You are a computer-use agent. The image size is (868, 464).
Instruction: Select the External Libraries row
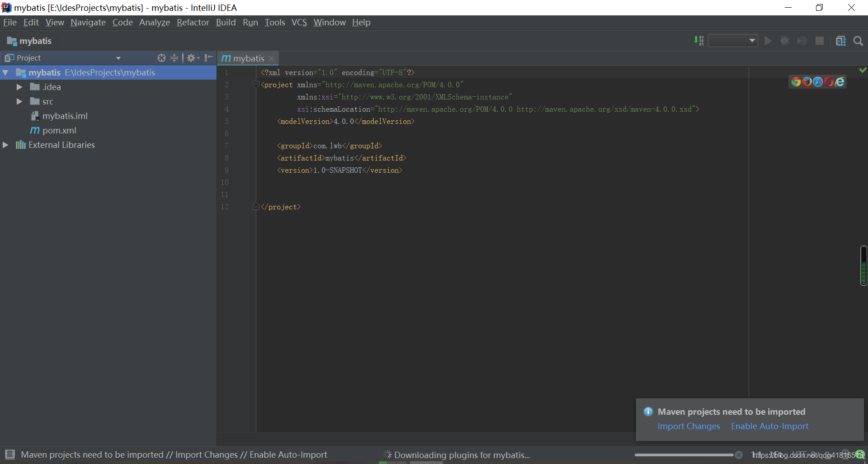click(108, 145)
